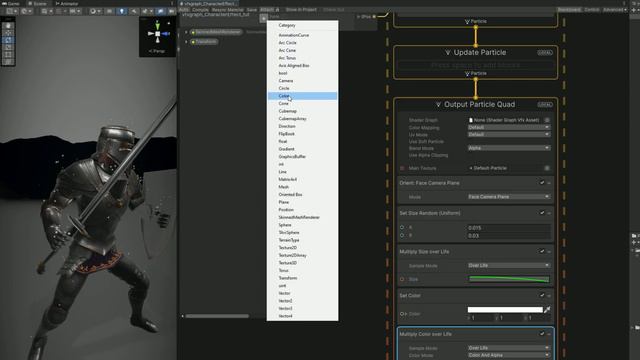Collapse Output Particle Quad context chevron

438,105
